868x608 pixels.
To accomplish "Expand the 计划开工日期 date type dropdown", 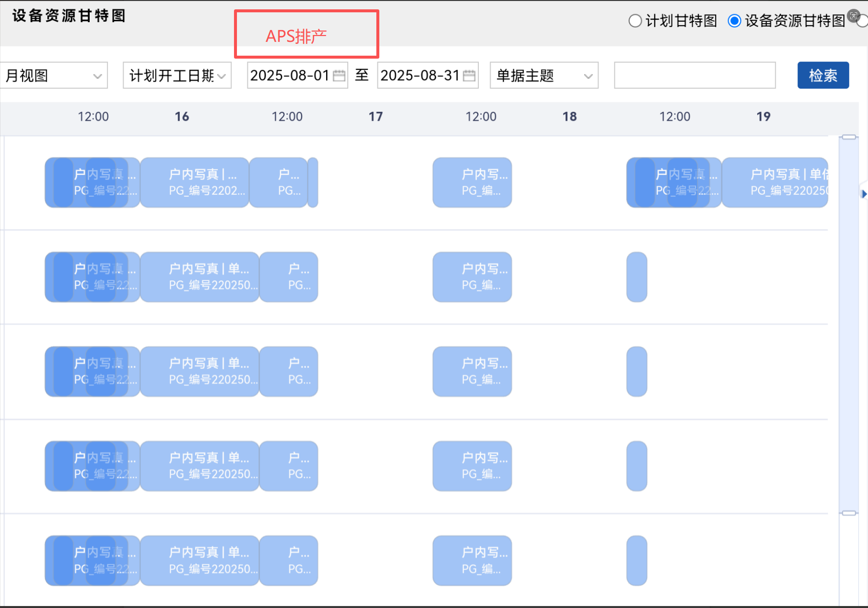I will 177,75.
